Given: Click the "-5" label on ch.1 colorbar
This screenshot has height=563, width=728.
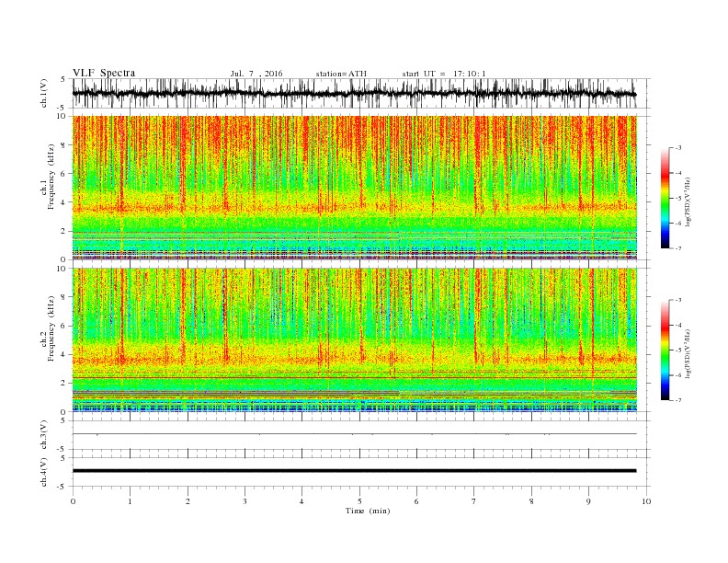Looking at the screenshot, I should 678,198.
